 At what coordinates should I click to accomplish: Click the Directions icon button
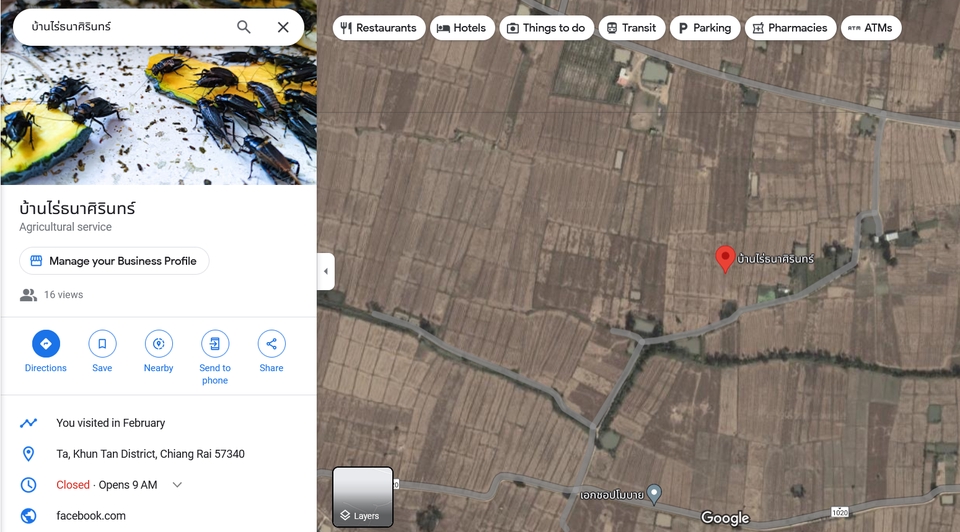(46, 343)
